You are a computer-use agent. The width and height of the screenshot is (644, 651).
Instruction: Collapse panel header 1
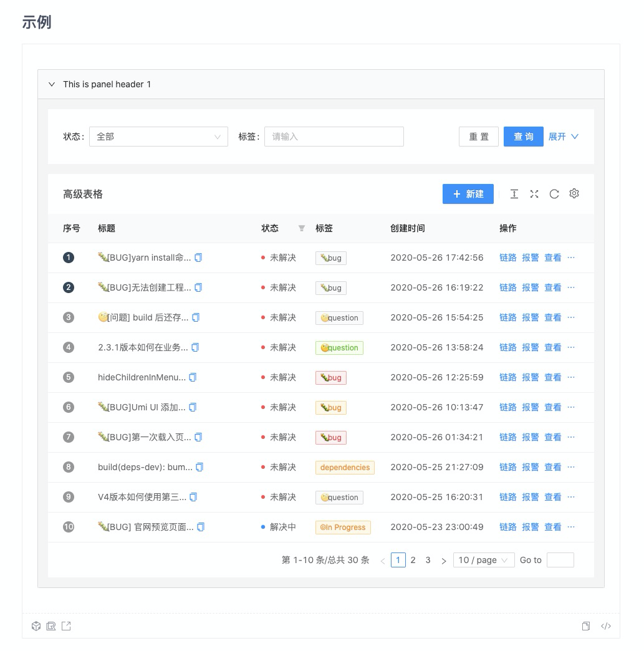coord(321,84)
